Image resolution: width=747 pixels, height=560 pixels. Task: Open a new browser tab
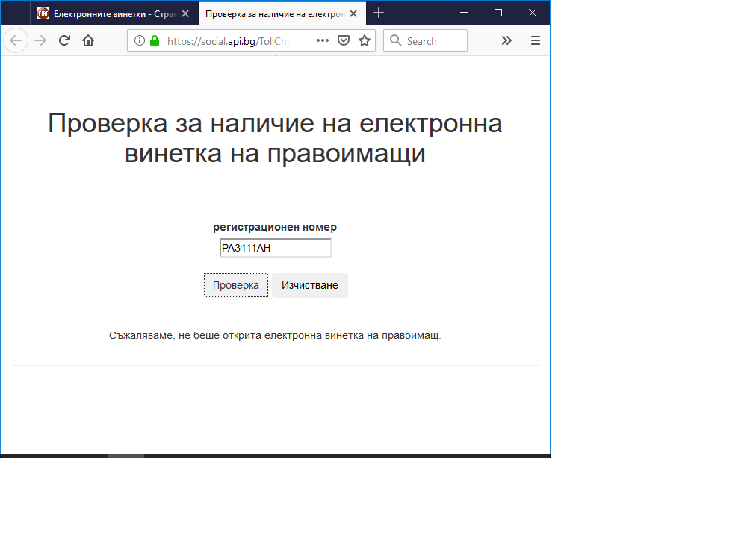pyautogui.click(x=379, y=13)
